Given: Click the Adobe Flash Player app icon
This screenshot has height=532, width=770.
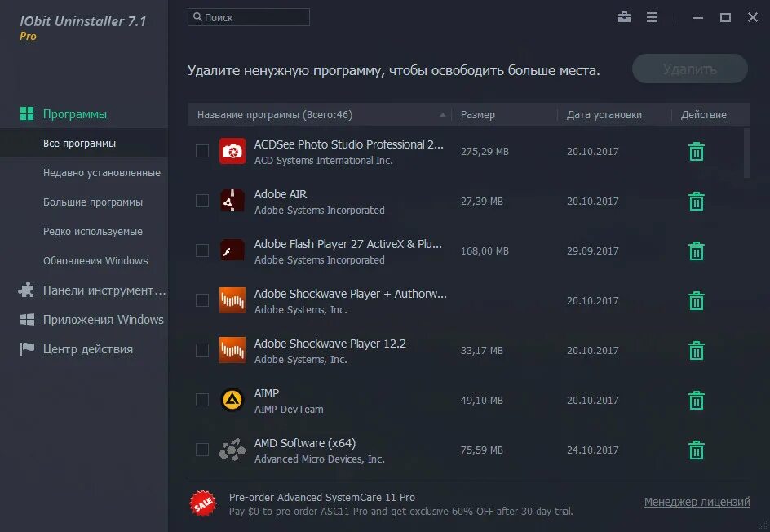Looking at the screenshot, I should (x=232, y=250).
